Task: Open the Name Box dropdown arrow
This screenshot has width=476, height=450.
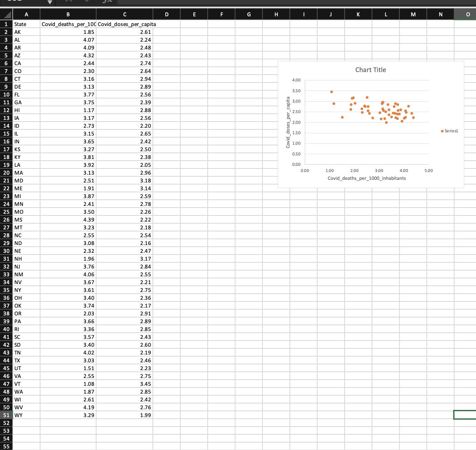Action: click(x=50, y=2)
